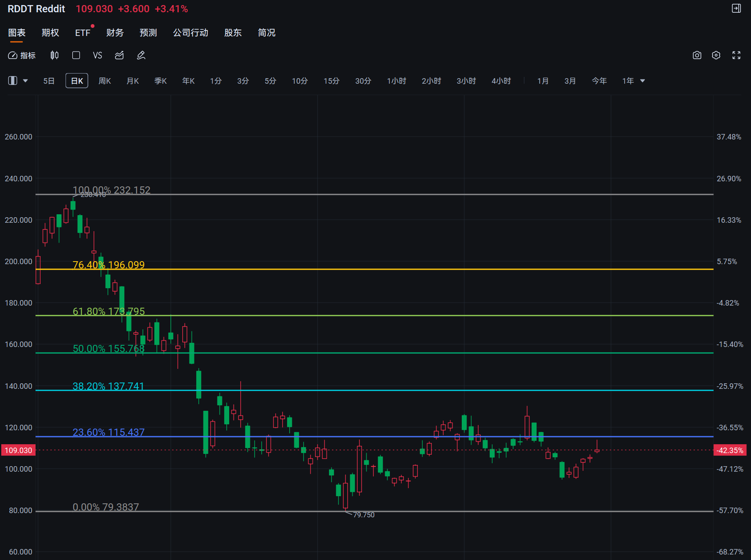The image size is (751, 560).
Task: Open the 财务 tab
Action: coord(115,33)
